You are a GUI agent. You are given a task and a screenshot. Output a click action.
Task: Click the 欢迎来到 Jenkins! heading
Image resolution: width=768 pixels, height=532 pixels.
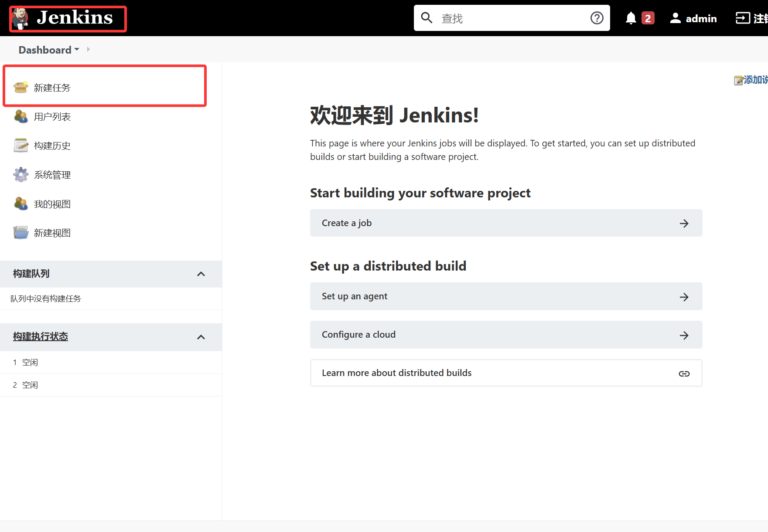[x=394, y=115]
